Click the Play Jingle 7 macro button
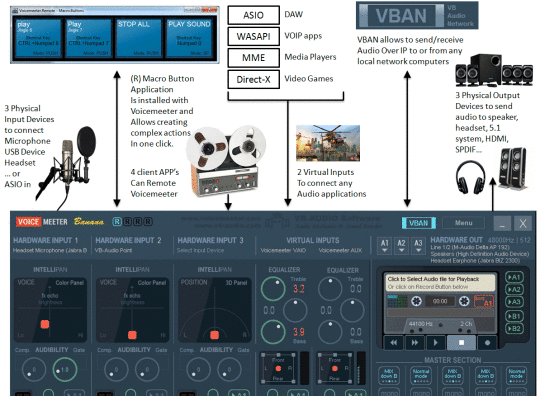Image resolution: width=540 pixels, height=396 pixels. pyautogui.click(x=89, y=38)
